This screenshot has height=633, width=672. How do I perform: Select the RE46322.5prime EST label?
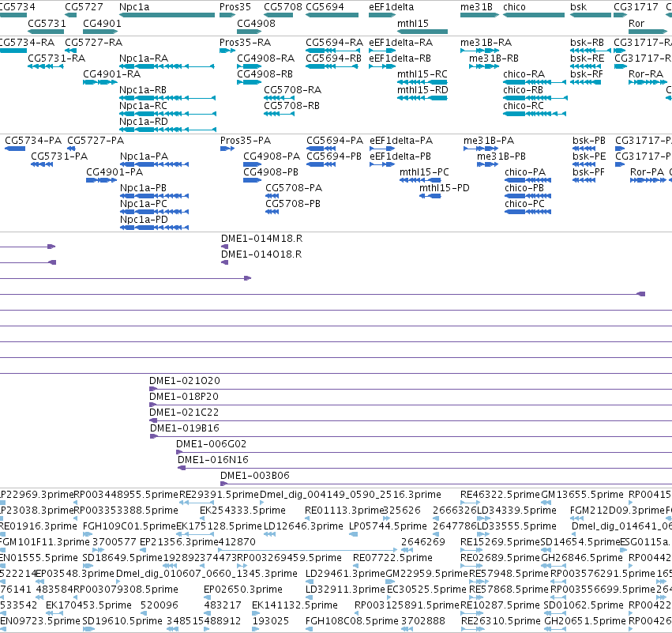[x=500, y=494]
